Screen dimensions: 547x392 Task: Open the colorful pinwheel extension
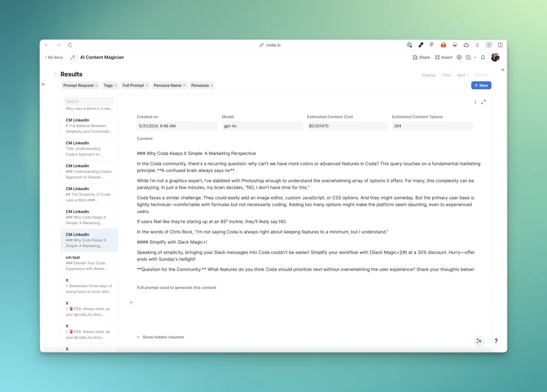[x=432, y=45]
